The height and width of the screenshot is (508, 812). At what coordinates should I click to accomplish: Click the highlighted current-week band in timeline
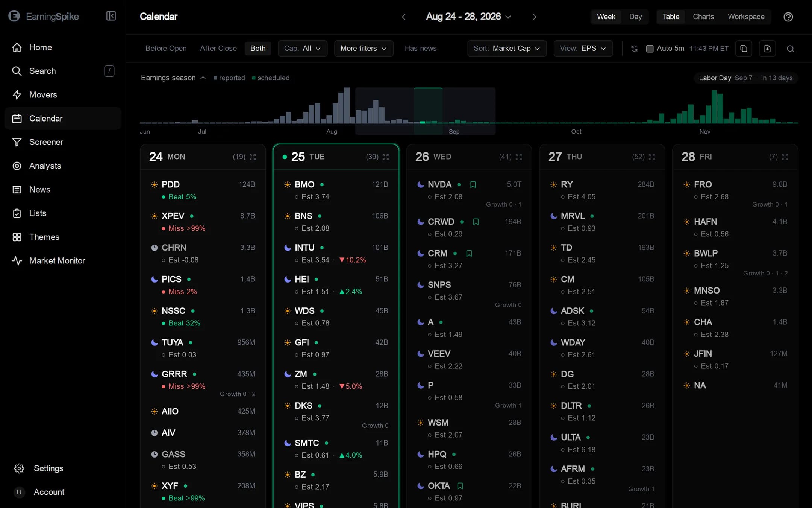428,111
